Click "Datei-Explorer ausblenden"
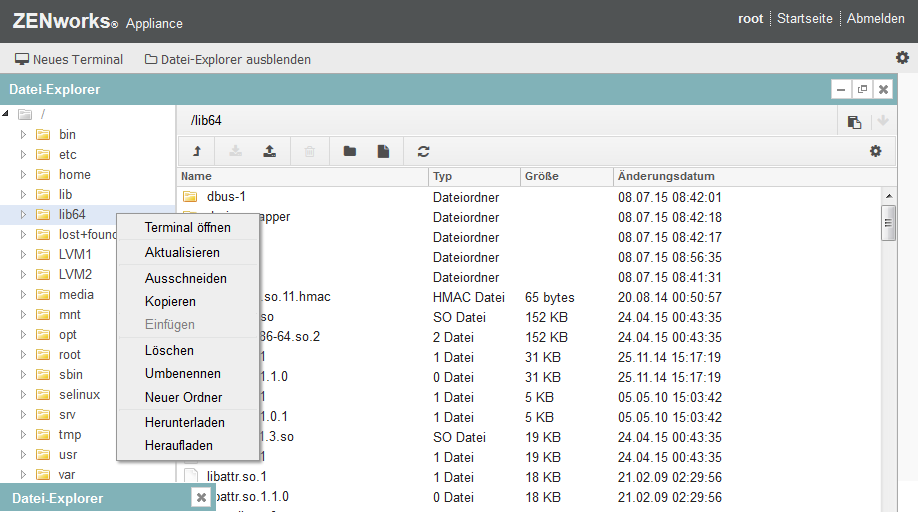 tap(228, 59)
